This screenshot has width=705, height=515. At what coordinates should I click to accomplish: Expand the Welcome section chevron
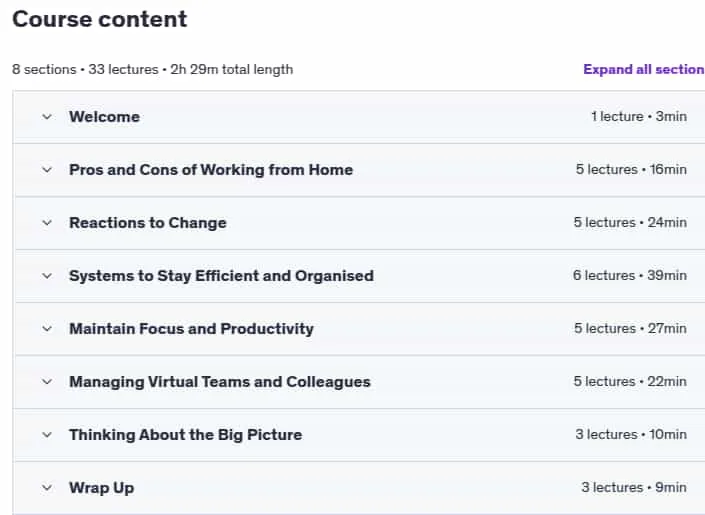47,117
